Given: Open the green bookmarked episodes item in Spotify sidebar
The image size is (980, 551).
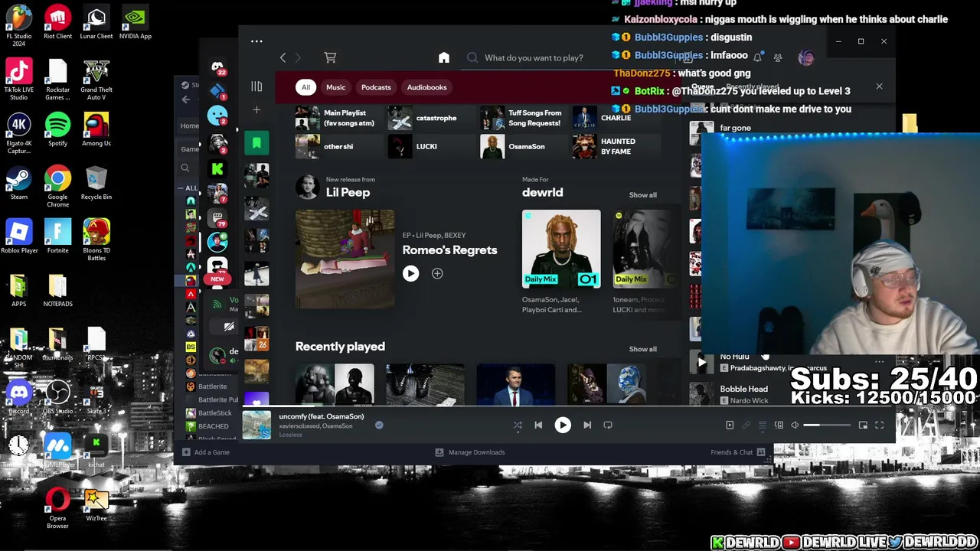Looking at the screenshot, I should (256, 143).
